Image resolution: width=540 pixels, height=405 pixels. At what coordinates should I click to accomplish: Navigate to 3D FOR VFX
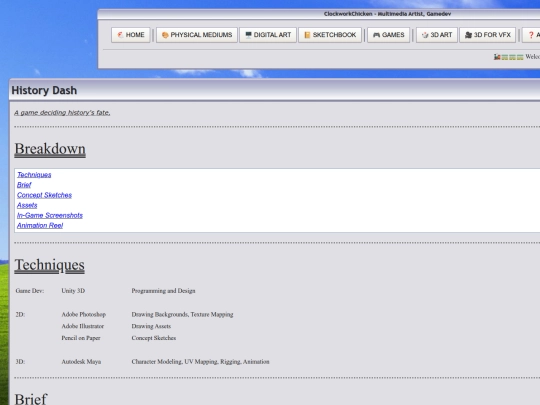tap(487, 35)
